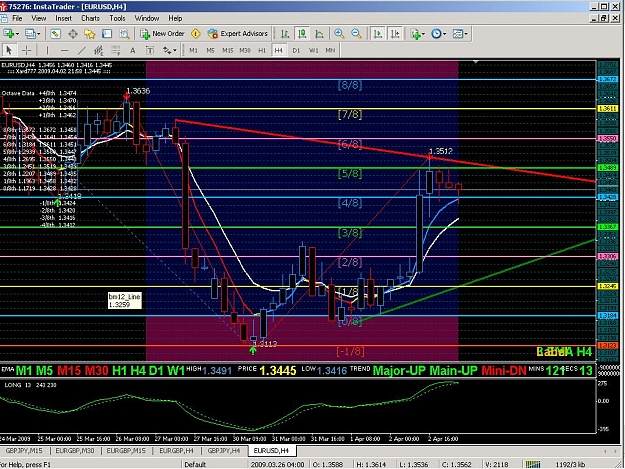Click the Expert Advisors button

click(x=238, y=34)
